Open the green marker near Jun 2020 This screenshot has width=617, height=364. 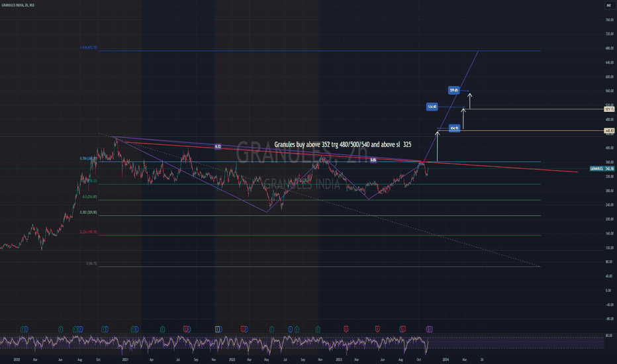pos(61,329)
